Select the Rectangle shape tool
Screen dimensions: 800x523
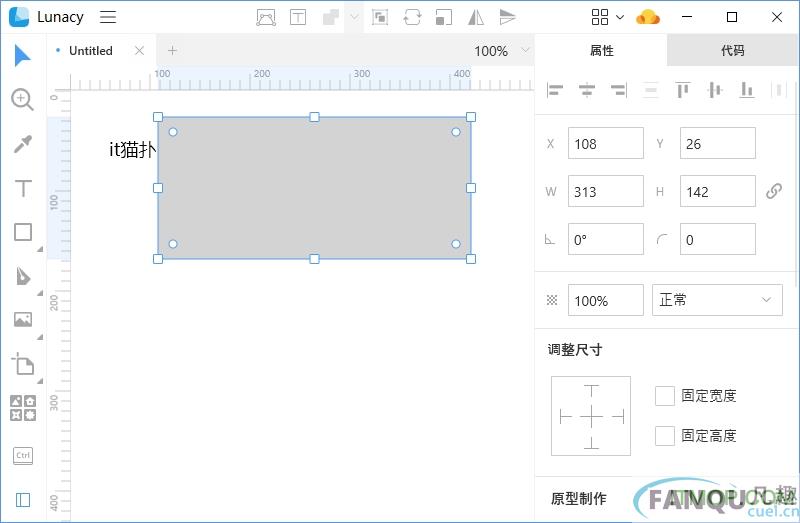tap(23, 232)
